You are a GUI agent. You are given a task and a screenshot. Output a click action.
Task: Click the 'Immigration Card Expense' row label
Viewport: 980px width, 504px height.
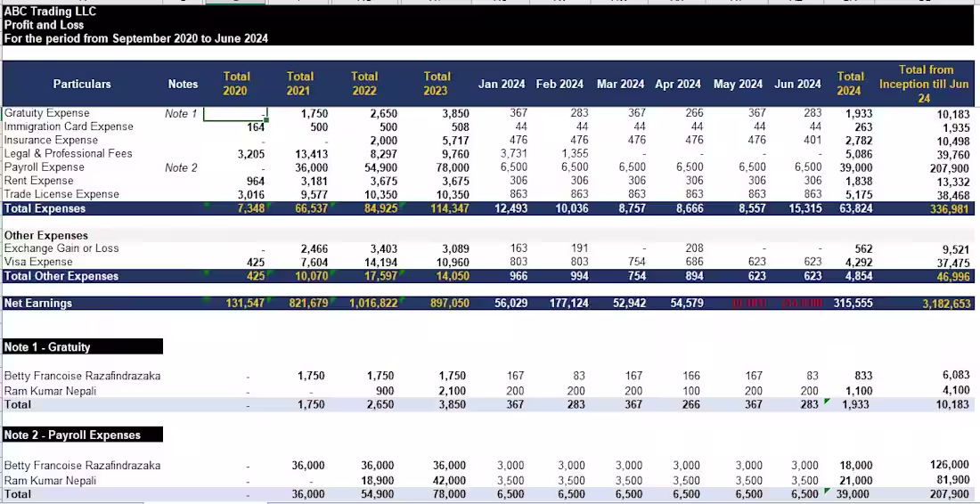point(69,126)
